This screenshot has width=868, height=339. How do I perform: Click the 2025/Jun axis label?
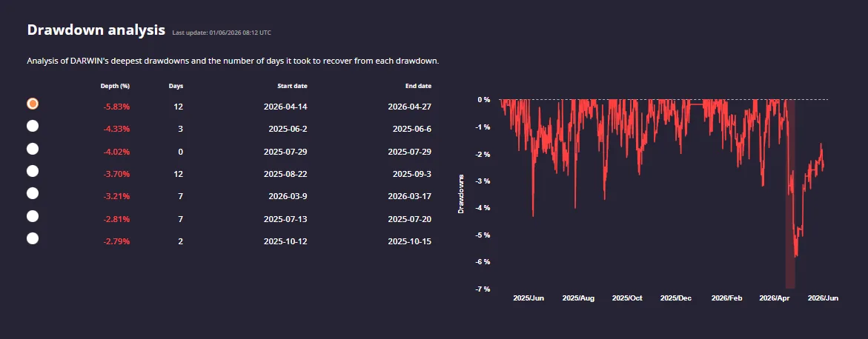(529, 298)
